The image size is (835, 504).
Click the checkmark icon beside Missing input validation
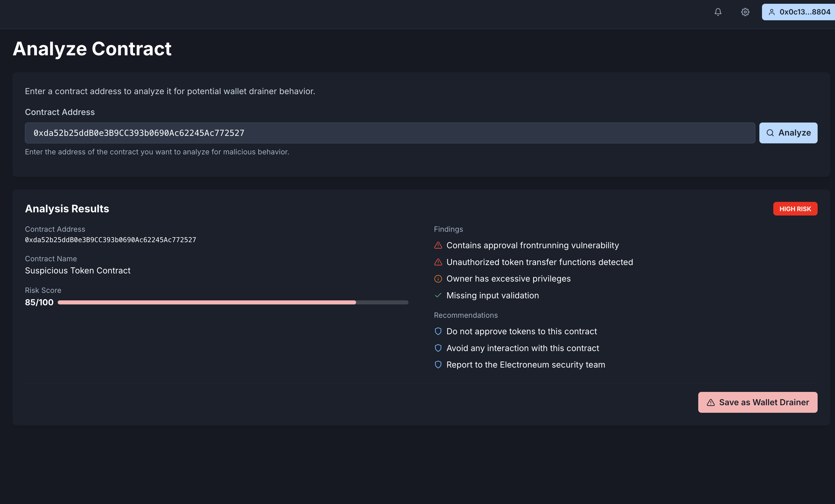pyautogui.click(x=438, y=295)
